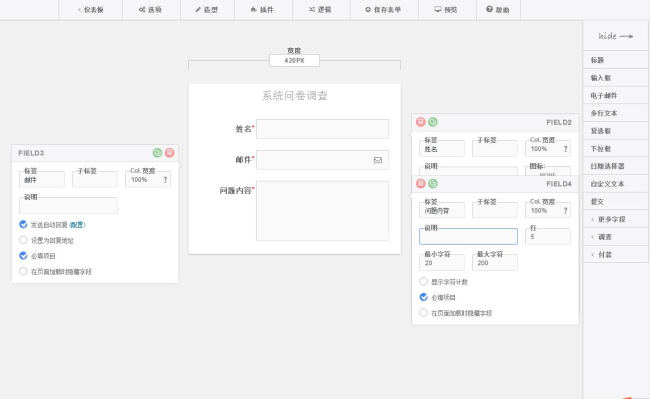Open the 选项 options menu
This screenshot has height=399, width=650.
[x=151, y=10]
